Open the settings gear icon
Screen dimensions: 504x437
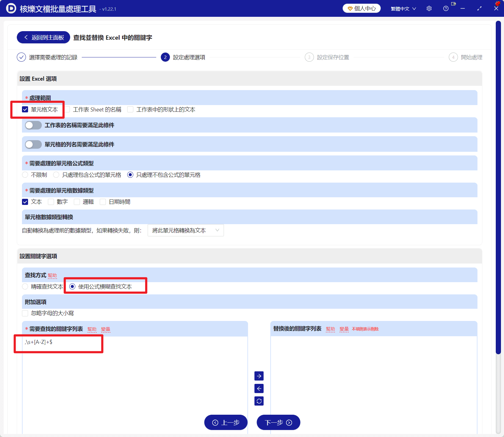(429, 8)
